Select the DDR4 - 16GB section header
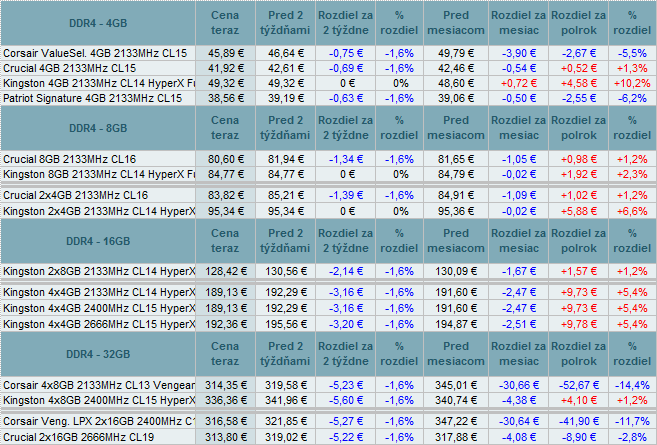Viewport: 657px width, 445px height. [98, 241]
